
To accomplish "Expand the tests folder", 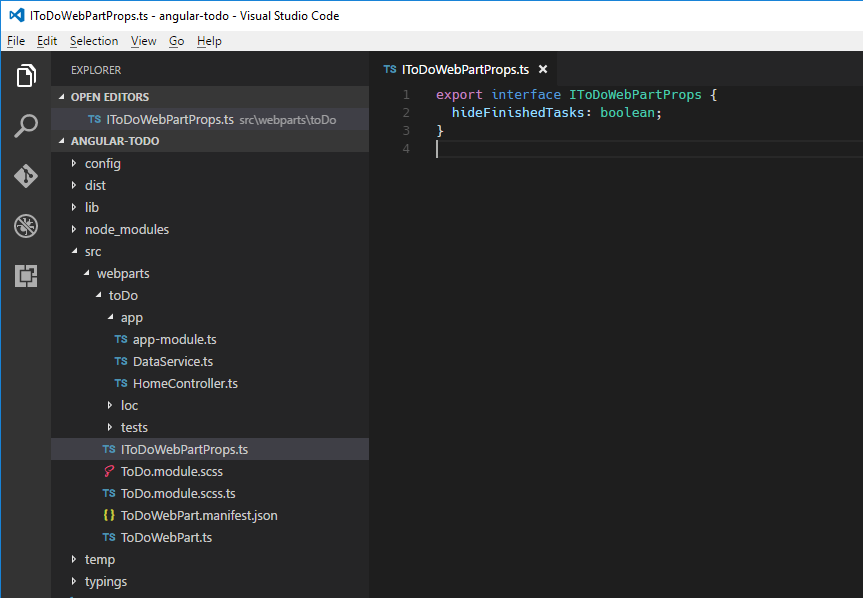I will pyautogui.click(x=110, y=427).
